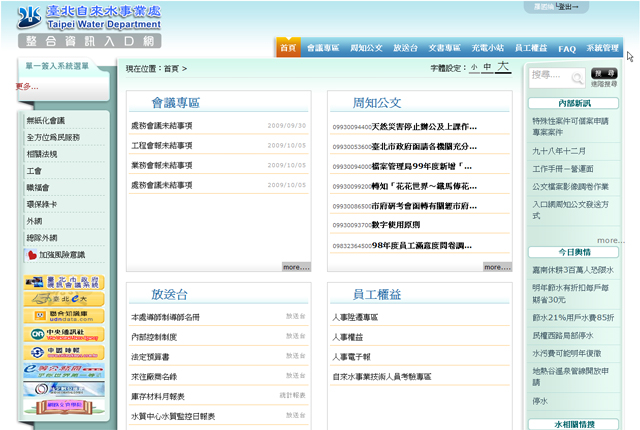The width and height of the screenshot is (640, 430).
Task: Open the 周知公文 navigation tab
Action: pos(366,48)
